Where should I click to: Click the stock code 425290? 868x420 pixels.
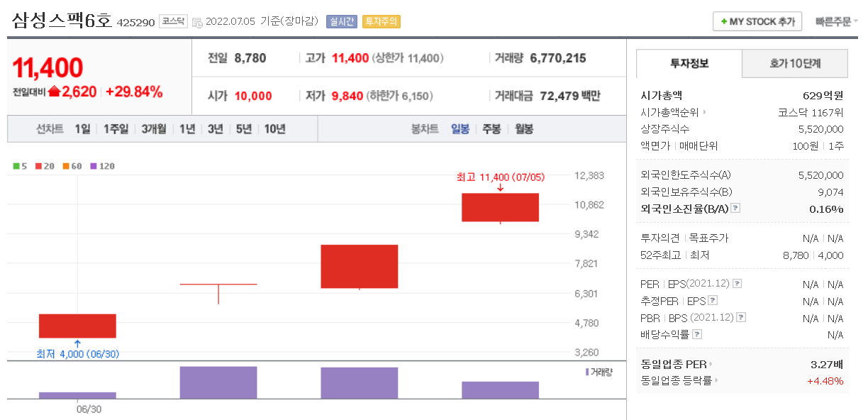[135, 23]
